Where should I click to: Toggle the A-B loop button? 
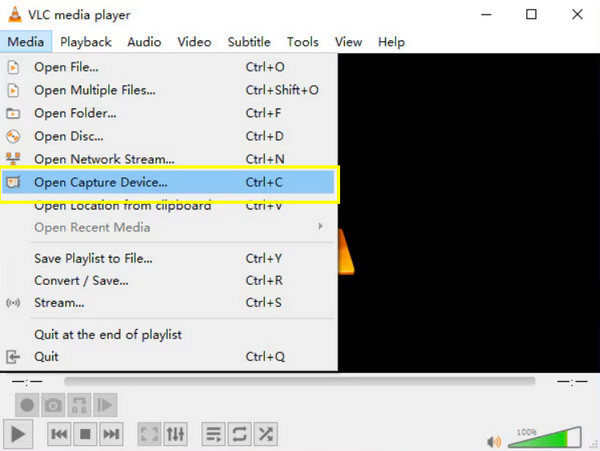coord(79,405)
